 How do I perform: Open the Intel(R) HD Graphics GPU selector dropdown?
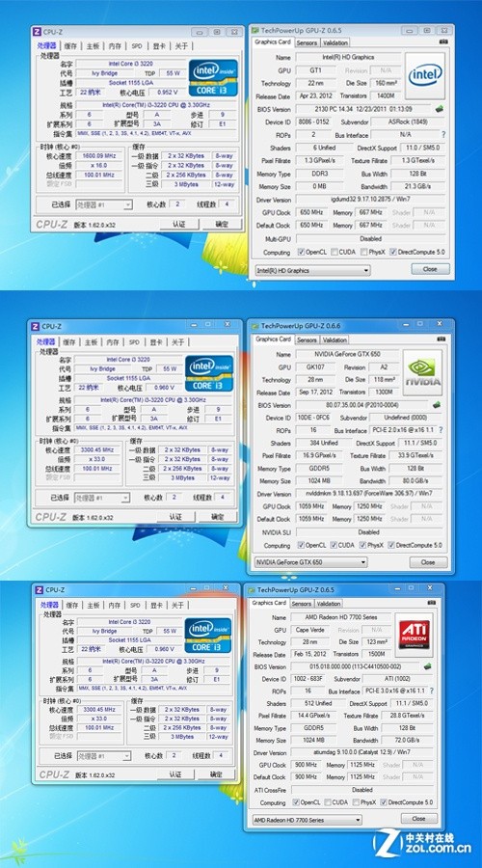312,271
